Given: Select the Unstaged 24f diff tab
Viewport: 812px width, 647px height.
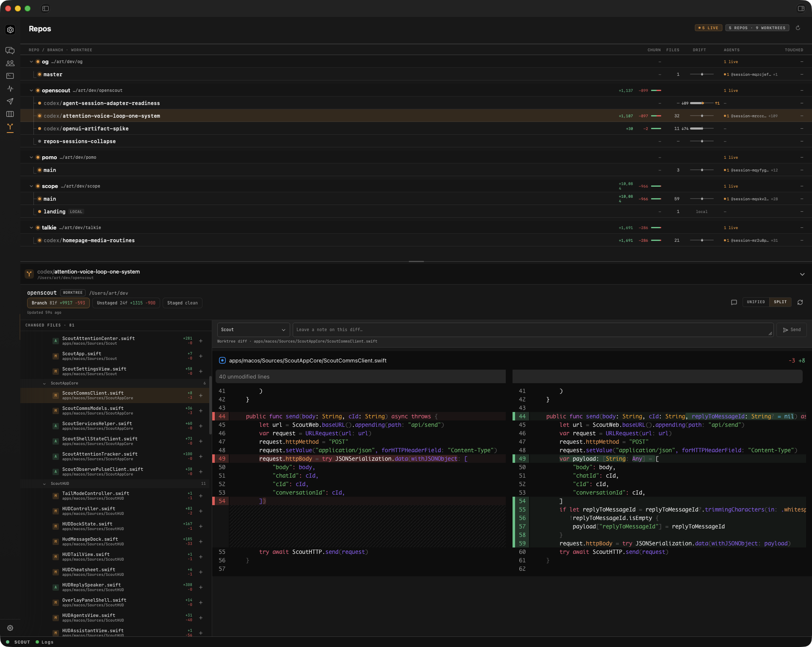Looking at the screenshot, I should (126, 303).
